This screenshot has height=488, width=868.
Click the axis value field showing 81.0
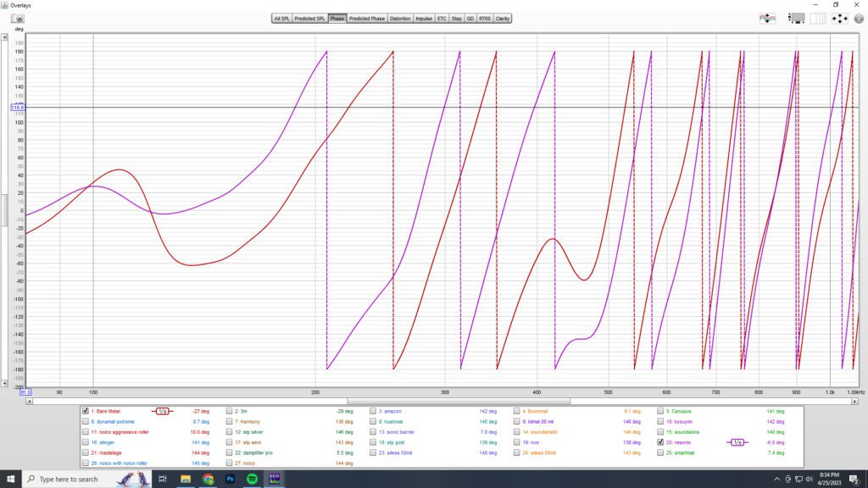click(25, 393)
